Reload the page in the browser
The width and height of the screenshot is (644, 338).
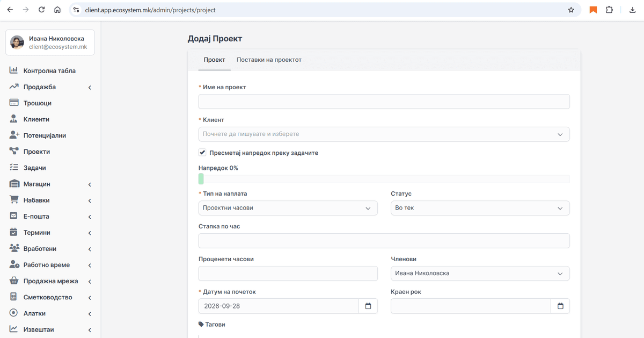[41, 10]
